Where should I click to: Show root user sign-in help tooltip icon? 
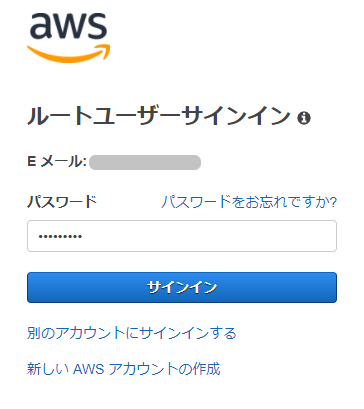coord(304,118)
